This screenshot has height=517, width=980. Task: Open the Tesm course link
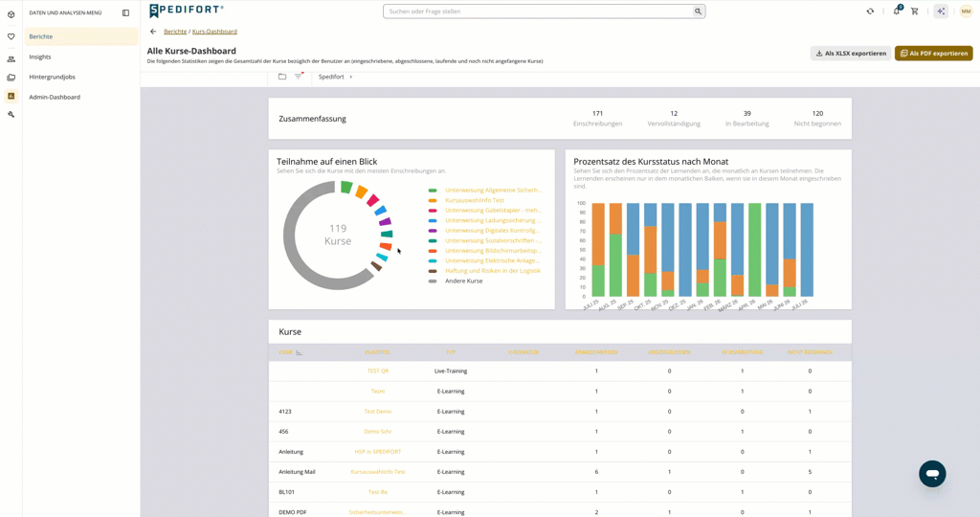[377, 392]
